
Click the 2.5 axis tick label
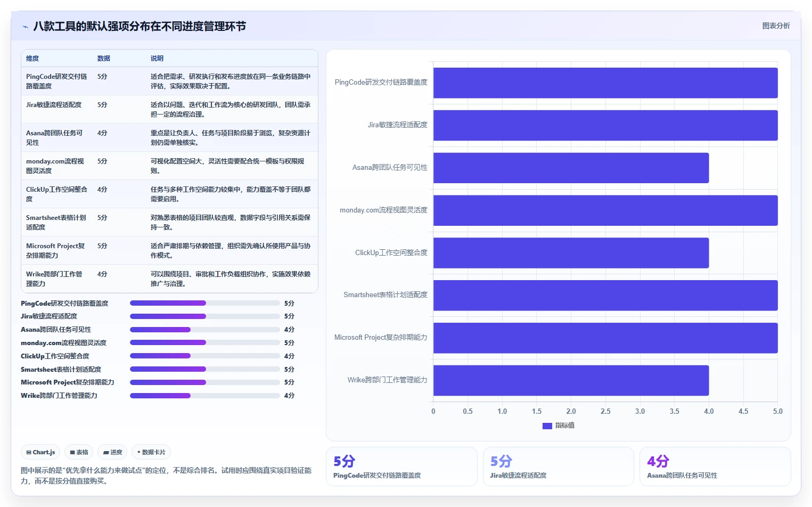pos(605,411)
